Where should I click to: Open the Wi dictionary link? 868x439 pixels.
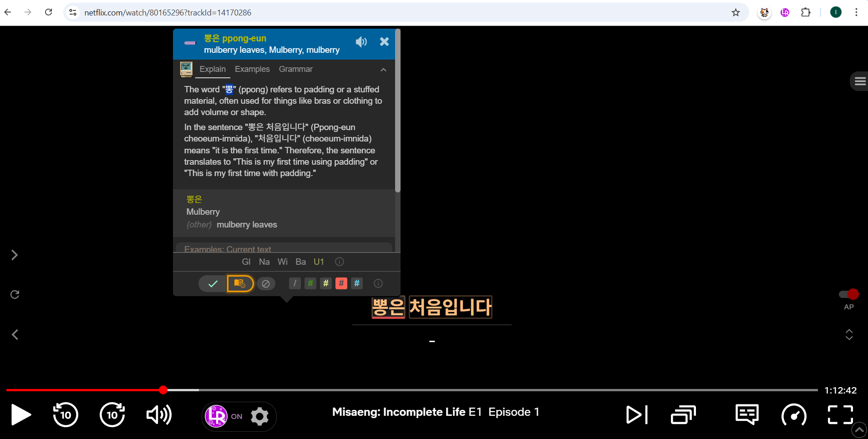tap(283, 262)
